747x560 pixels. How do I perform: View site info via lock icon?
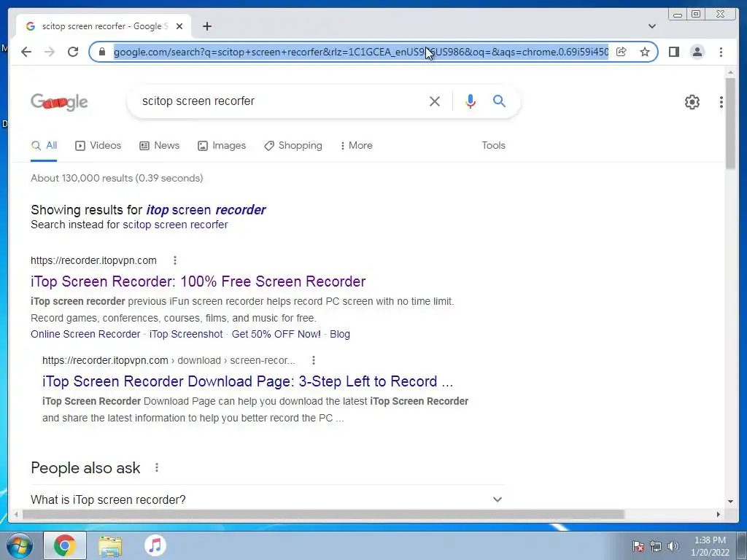[101, 52]
